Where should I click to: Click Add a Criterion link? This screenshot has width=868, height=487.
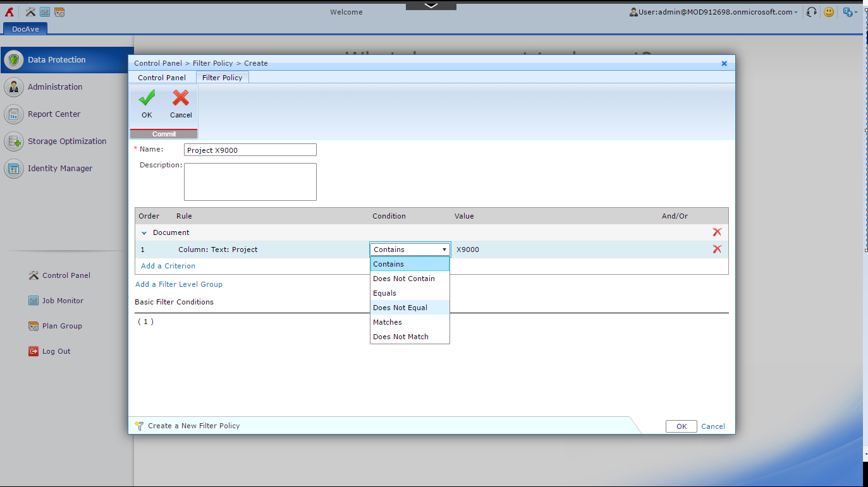(x=168, y=266)
